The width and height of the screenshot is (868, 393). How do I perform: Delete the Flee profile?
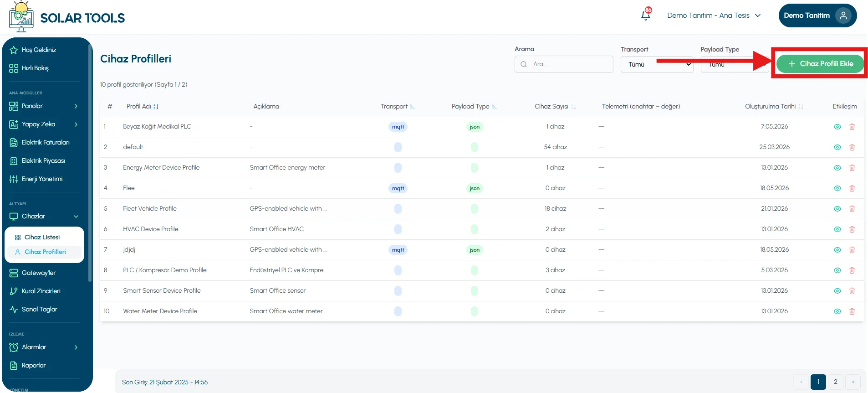pyautogui.click(x=852, y=188)
